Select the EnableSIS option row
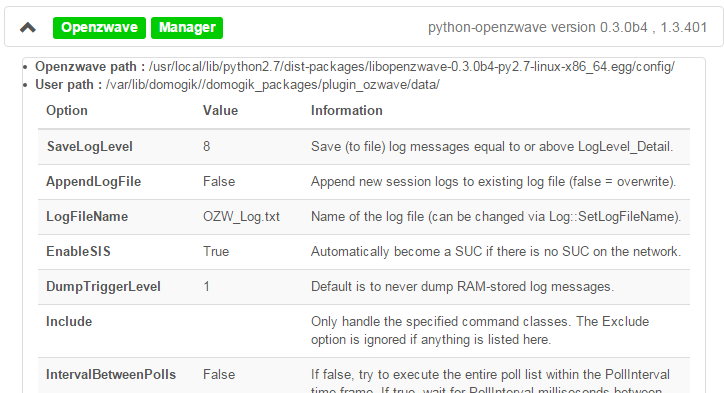 click(364, 252)
